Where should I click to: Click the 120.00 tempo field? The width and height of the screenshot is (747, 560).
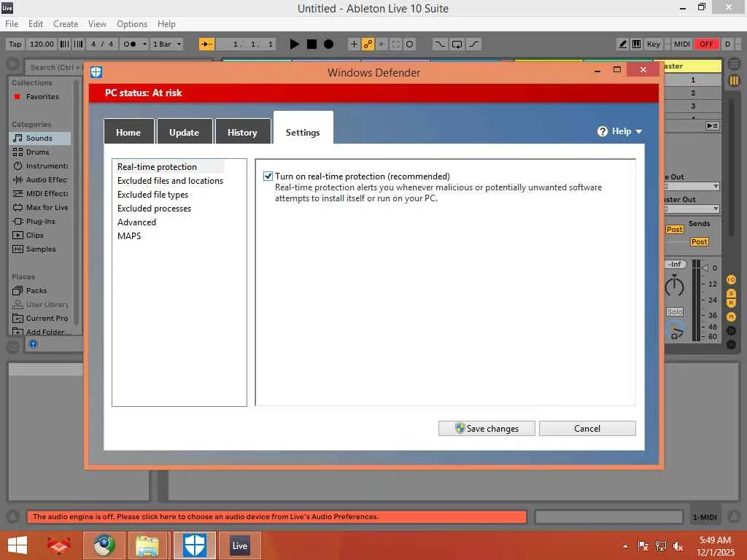42,44
